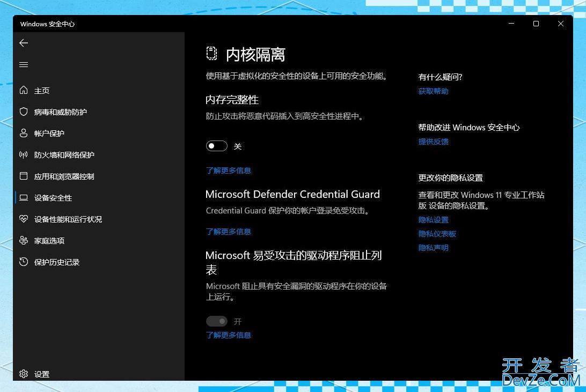Open the 隐私仪表板 link
This screenshot has width=586, height=392.
(x=437, y=234)
